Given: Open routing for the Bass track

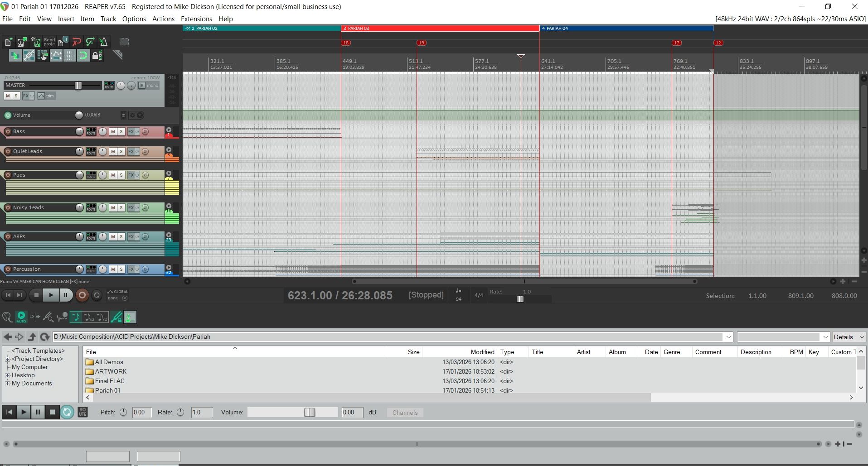Looking at the screenshot, I should (91, 131).
